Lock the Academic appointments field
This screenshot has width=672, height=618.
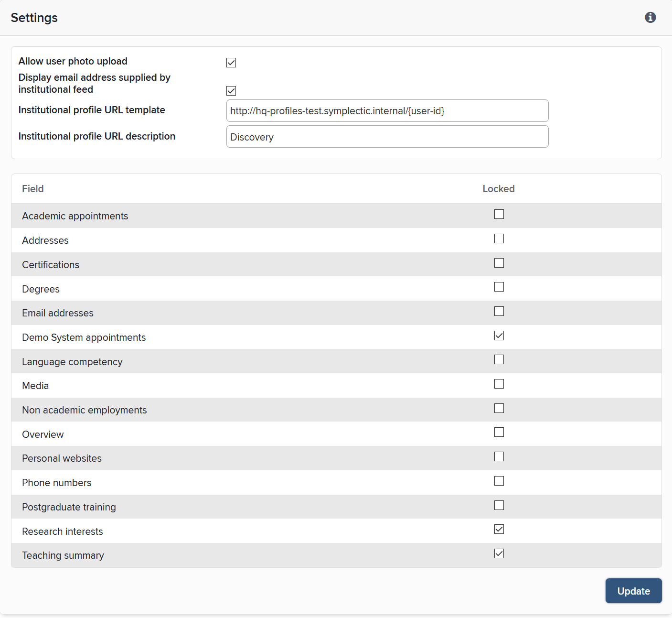(499, 215)
